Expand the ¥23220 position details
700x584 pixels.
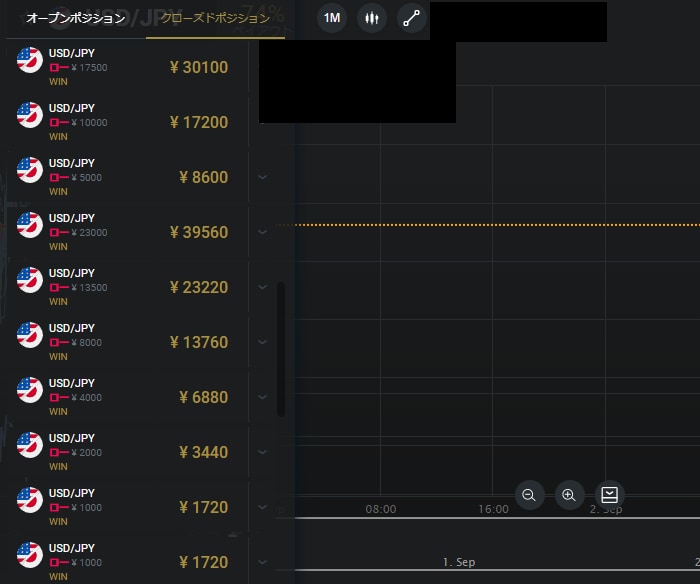click(x=262, y=287)
